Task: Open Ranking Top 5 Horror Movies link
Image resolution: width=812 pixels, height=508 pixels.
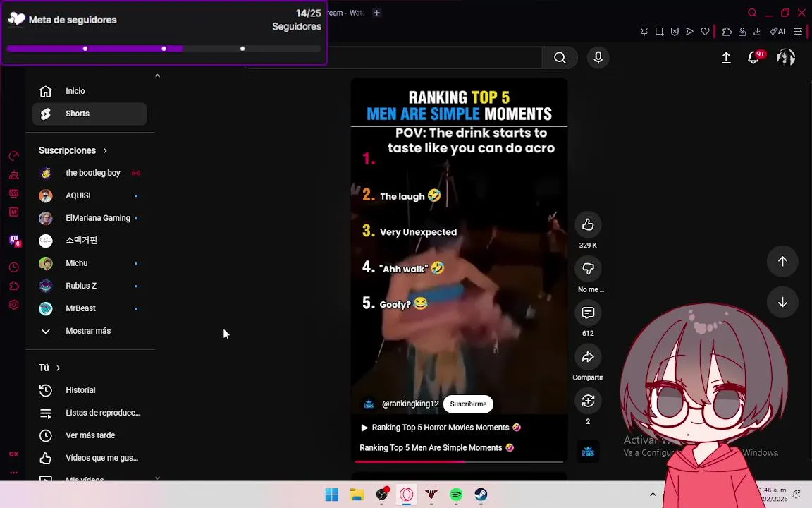Action: point(441,428)
